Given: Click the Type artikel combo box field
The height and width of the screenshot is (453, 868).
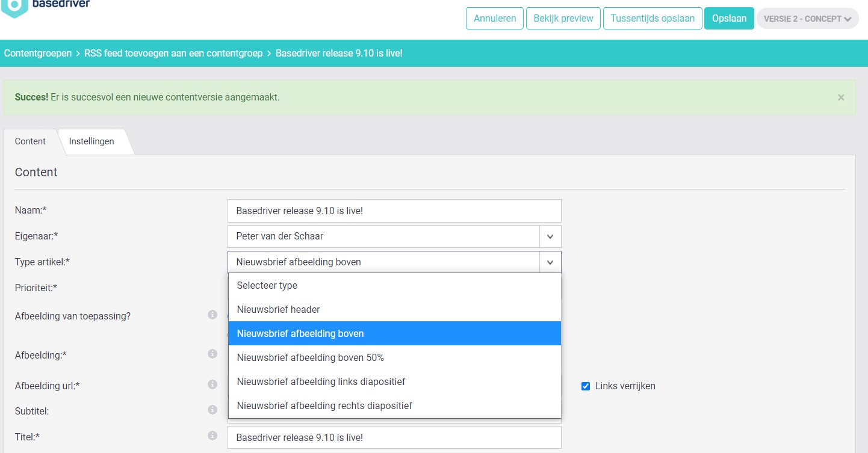Looking at the screenshot, I should click(x=394, y=262).
